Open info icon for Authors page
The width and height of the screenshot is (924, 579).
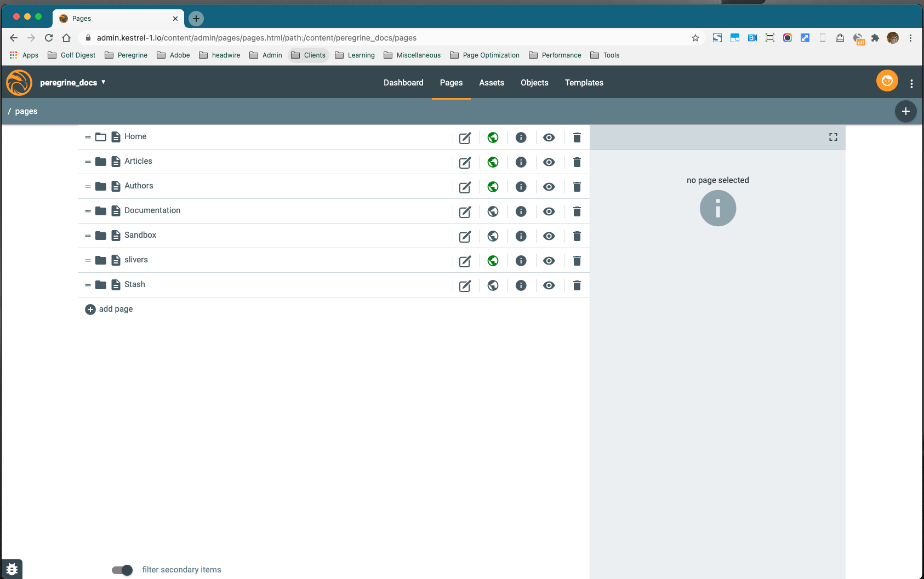click(x=521, y=187)
